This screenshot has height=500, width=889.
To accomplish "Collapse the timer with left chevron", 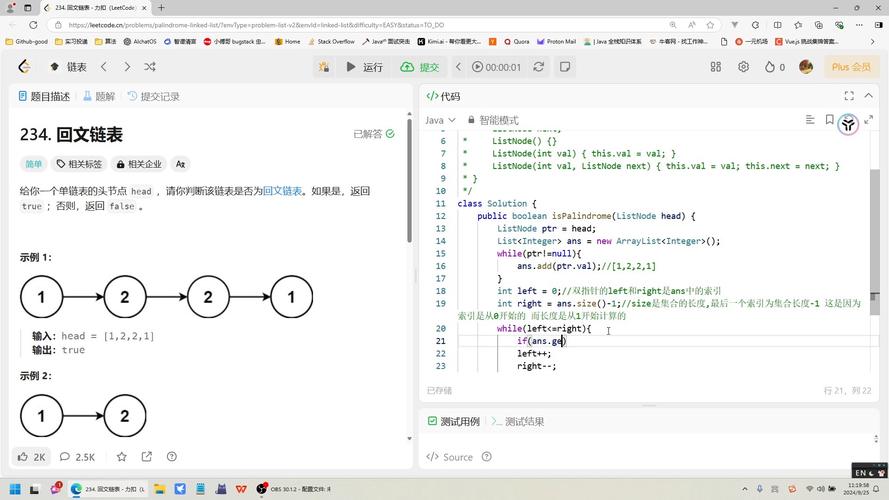I will point(458,67).
